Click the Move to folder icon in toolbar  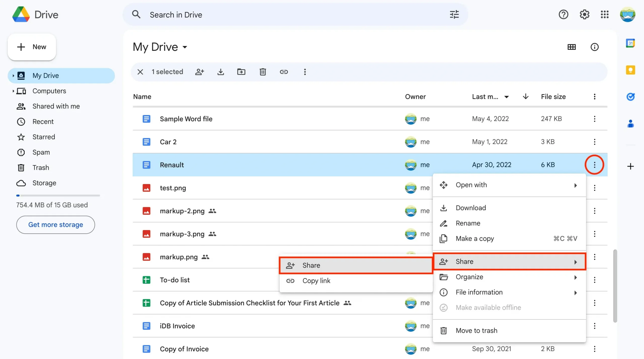click(x=242, y=71)
